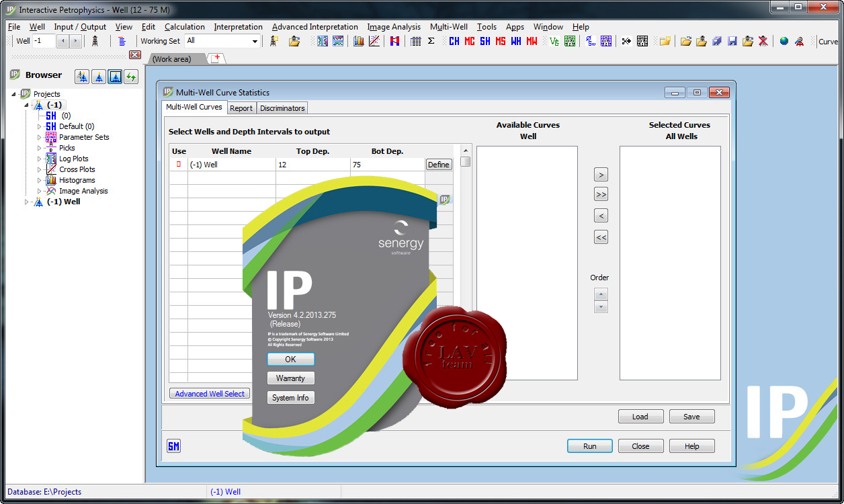This screenshot has width=844, height=504.
Task: Click the Advanced Well Select button
Action: [210, 394]
